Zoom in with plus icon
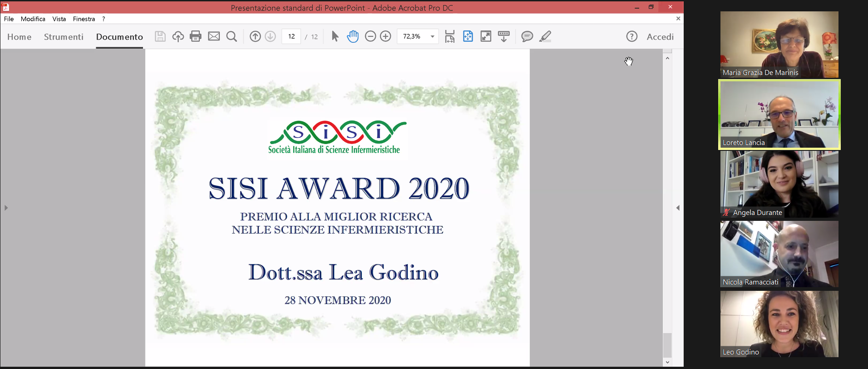 [x=385, y=36]
